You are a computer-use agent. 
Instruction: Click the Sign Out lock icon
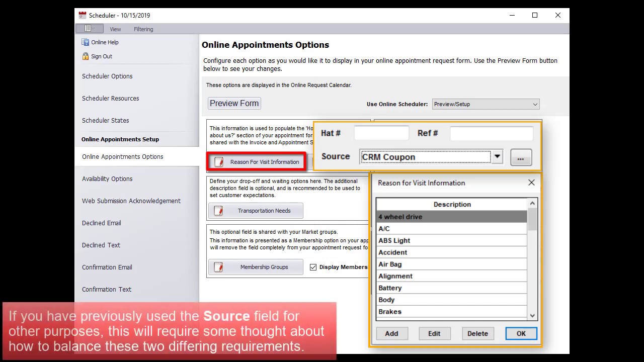tap(86, 56)
